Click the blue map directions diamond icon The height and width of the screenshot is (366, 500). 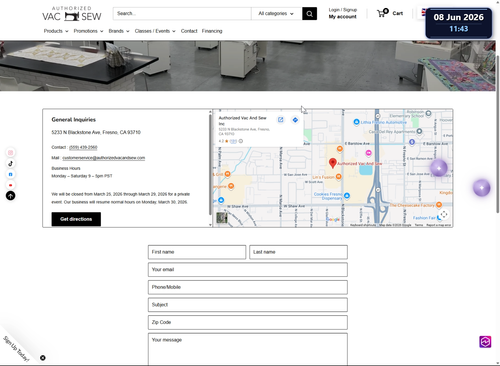(295, 120)
